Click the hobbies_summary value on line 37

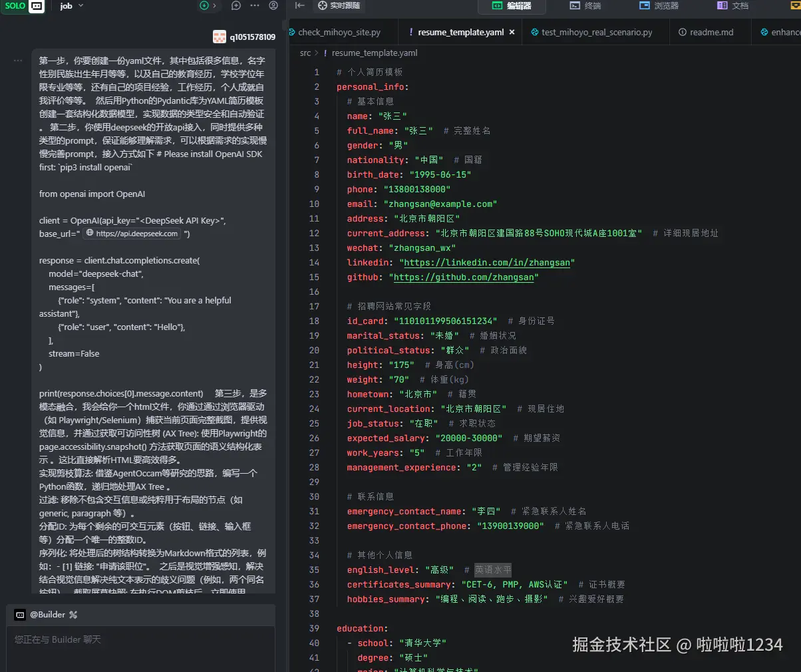coord(492,599)
